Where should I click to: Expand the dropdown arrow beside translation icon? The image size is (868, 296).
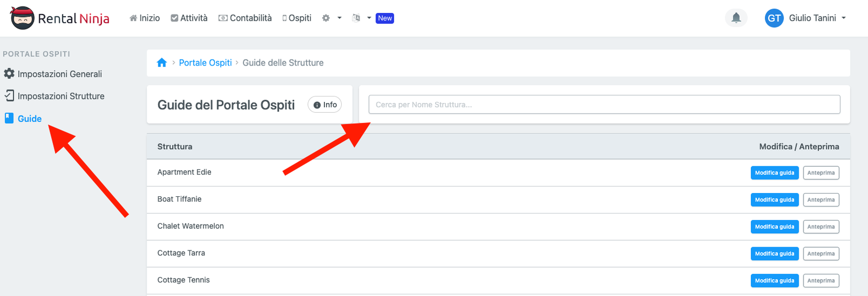coord(369,18)
